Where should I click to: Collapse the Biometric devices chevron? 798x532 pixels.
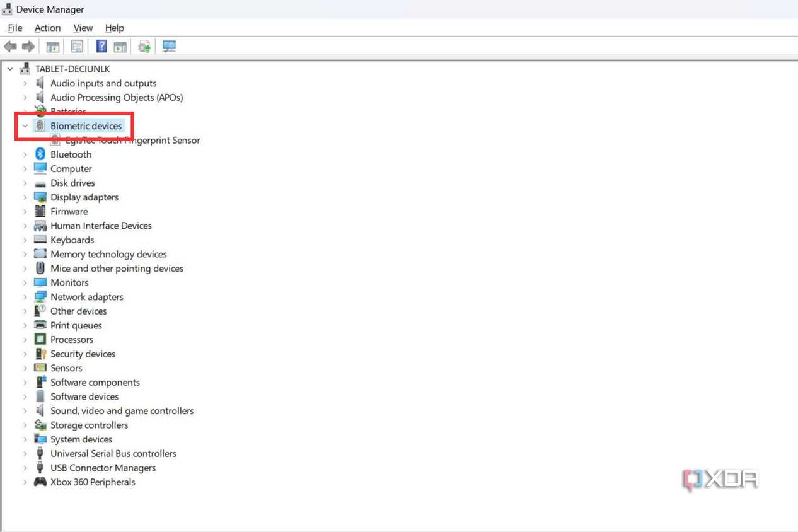[x=25, y=126]
